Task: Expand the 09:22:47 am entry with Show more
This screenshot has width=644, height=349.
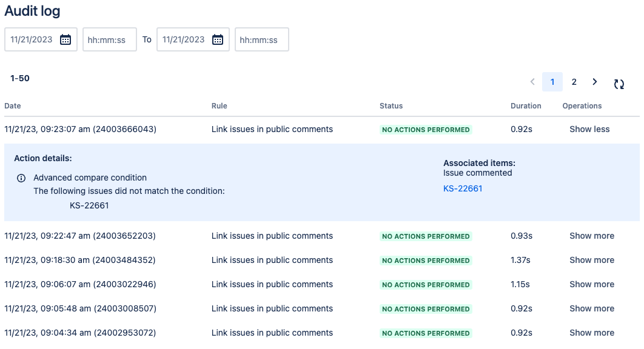Action: (x=592, y=236)
